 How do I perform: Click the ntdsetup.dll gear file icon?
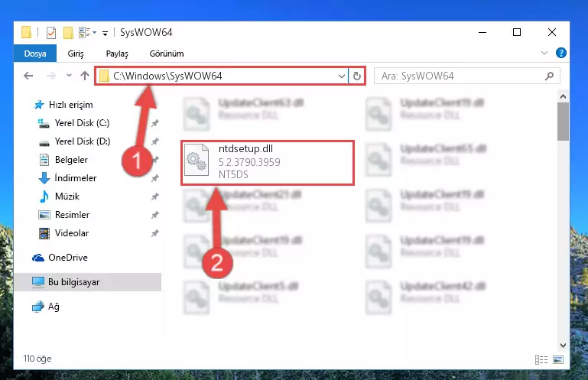[197, 160]
